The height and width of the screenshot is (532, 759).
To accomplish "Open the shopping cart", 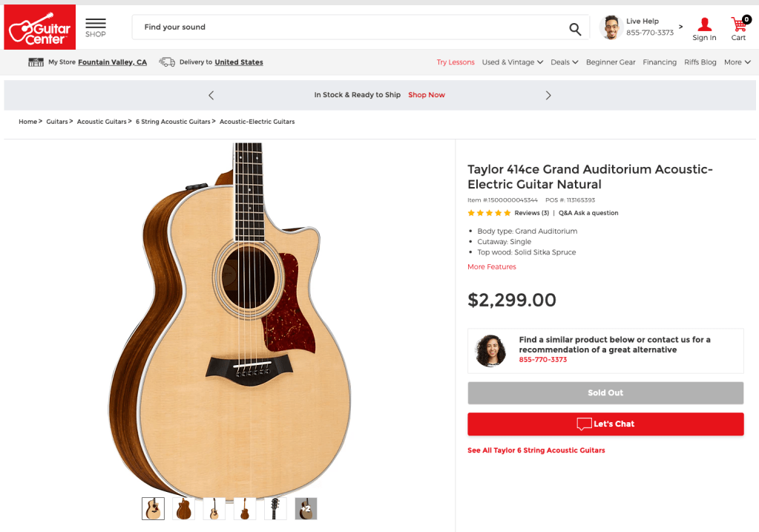I will (x=738, y=28).
